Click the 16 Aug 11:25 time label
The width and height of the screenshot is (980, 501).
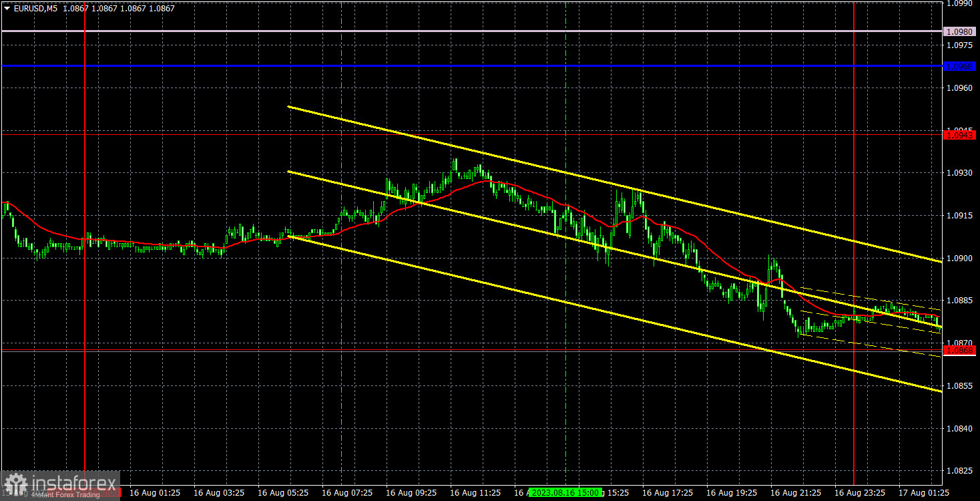click(475, 492)
